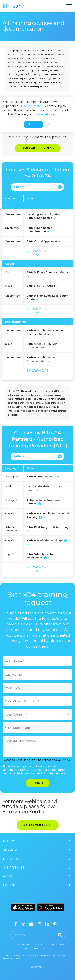Open the YouTube icon in footer
This screenshot has height=980, width=75.
(31, 924)
